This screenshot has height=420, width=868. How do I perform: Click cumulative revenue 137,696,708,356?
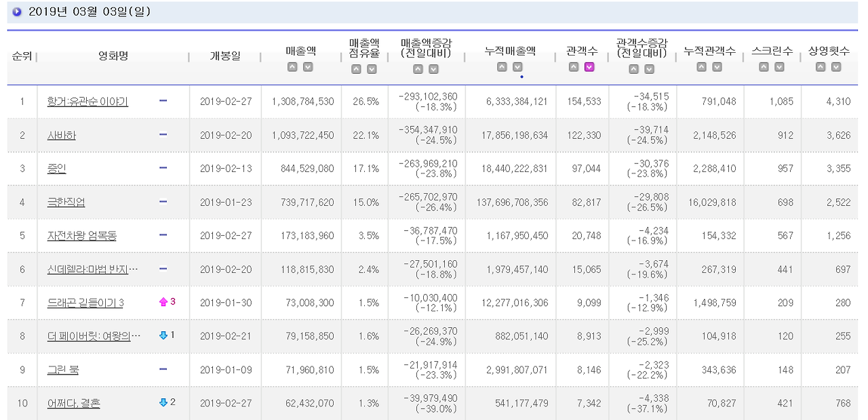[513, 203]
